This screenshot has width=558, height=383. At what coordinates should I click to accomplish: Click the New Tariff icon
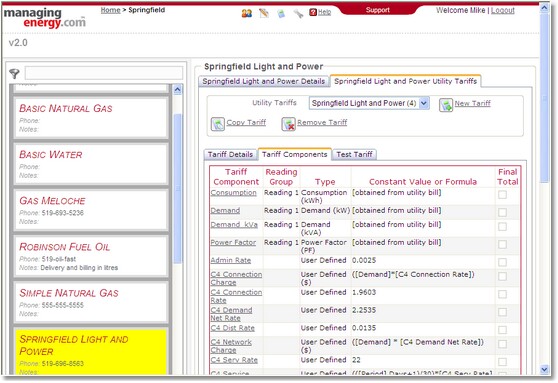(446, 105)
